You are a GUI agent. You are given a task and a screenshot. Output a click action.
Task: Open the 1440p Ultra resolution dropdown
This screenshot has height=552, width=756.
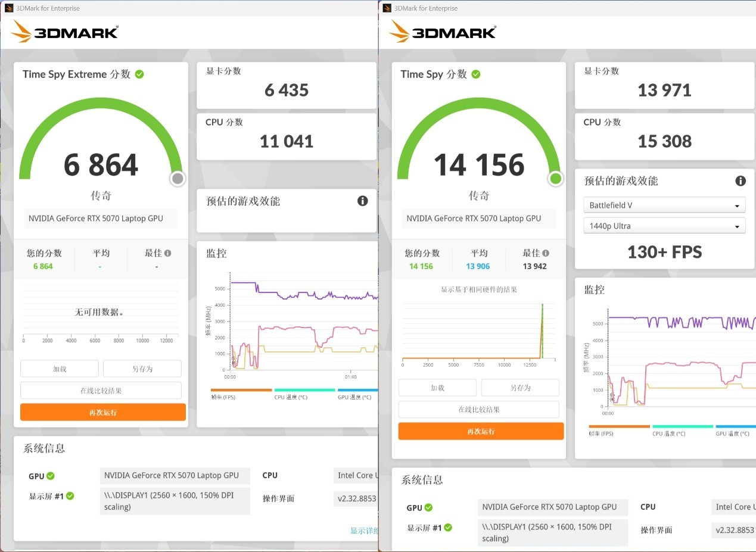664,226
